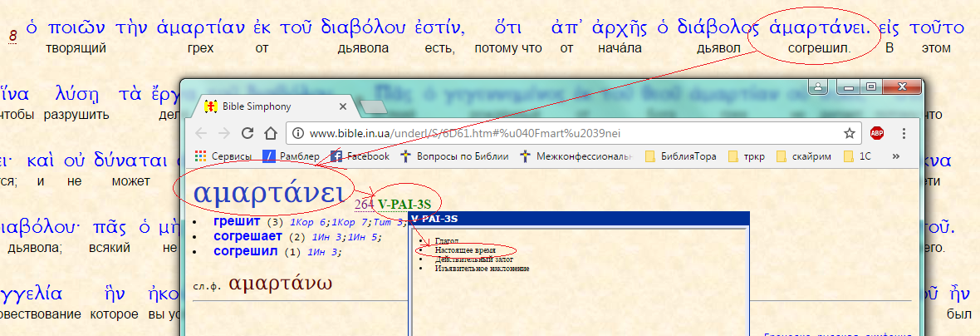Viewport: 980px width, 336px height.
Task: Expand the БиблияТора bookmark folder
Action: (x=681, y=156)
